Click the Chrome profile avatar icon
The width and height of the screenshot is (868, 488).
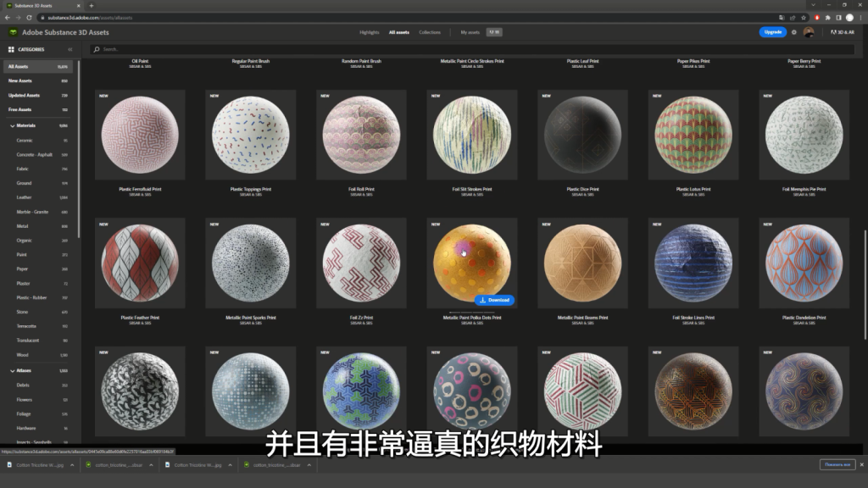click(849, 18)
